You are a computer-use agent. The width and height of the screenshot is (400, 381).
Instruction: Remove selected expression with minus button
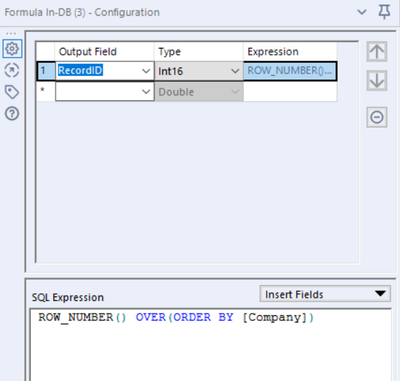point(377,117)
